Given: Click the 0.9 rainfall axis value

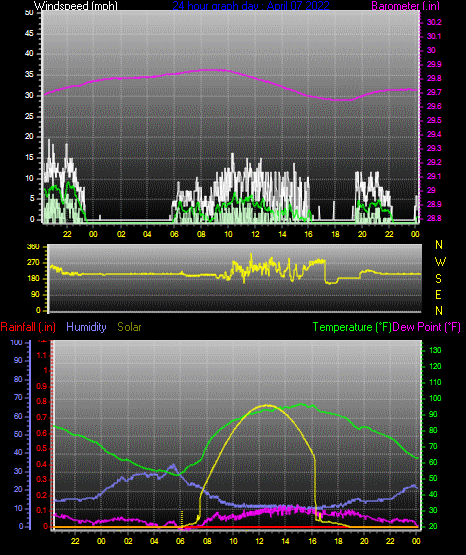Looking at the screenshot, I should pos(42,386).
